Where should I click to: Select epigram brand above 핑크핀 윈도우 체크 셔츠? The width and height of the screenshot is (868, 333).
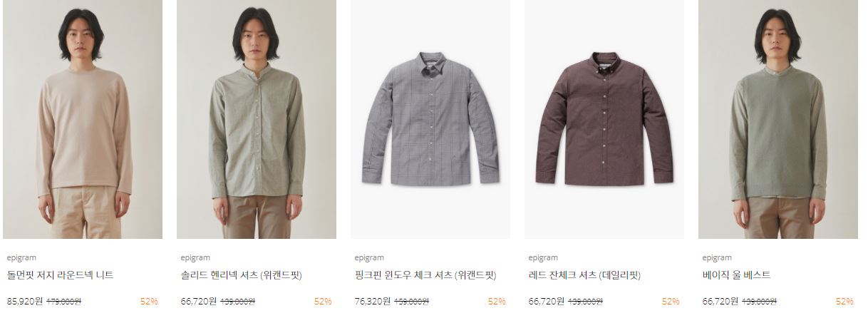point(369,257)
